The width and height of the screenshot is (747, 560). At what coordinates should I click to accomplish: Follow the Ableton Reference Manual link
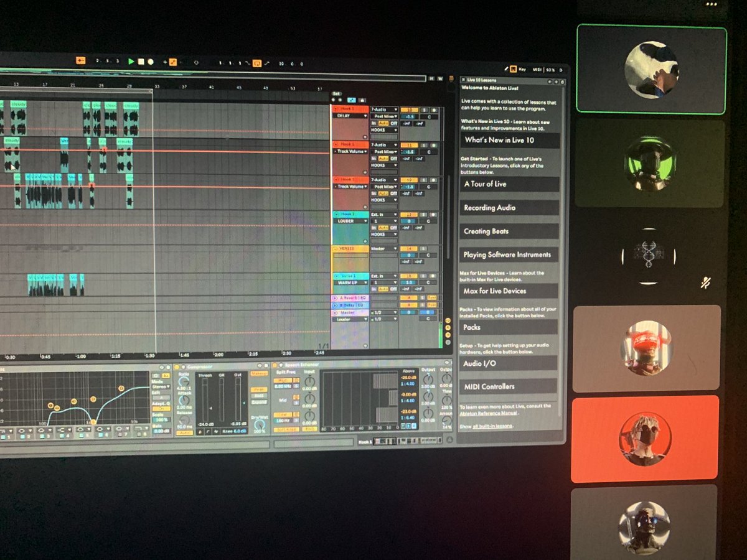(x=489, y=413)
